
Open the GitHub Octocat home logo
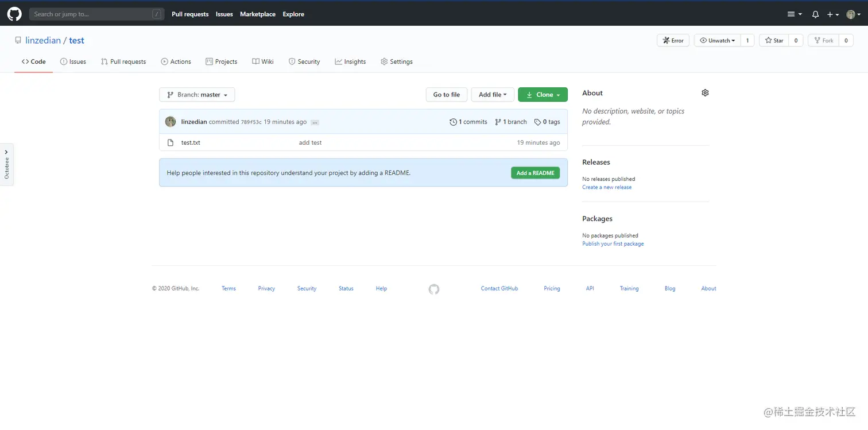tap(14, 14)
